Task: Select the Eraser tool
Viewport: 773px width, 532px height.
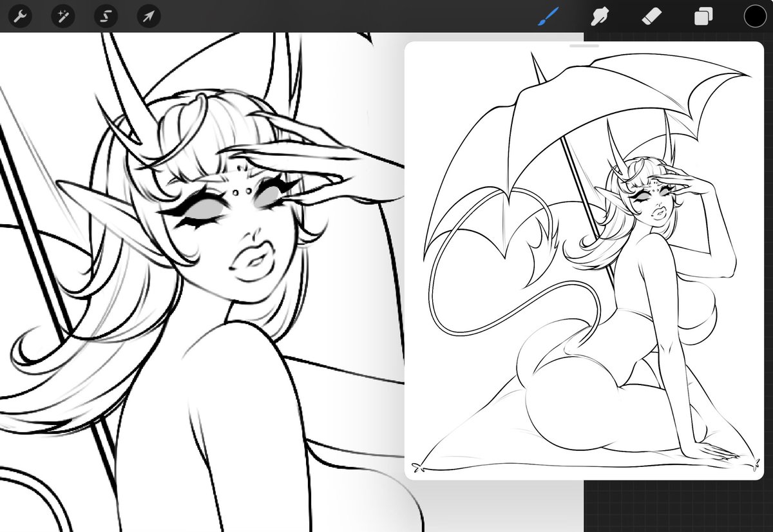Action: click(x=652, y=16)
